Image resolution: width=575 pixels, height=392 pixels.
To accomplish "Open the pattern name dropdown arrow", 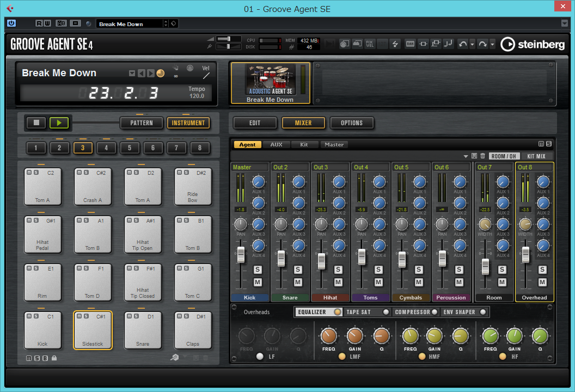I will (132, 72).
